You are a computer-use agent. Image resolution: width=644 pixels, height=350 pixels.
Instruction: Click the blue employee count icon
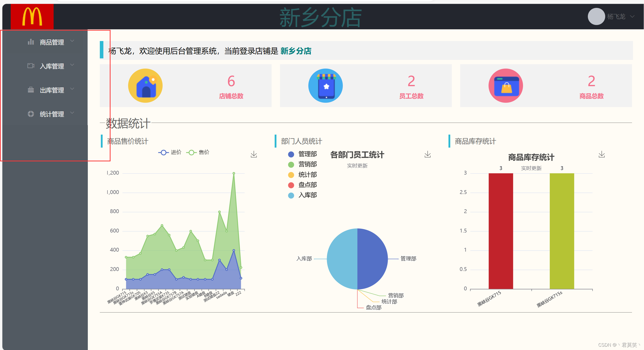pos(325,86)
